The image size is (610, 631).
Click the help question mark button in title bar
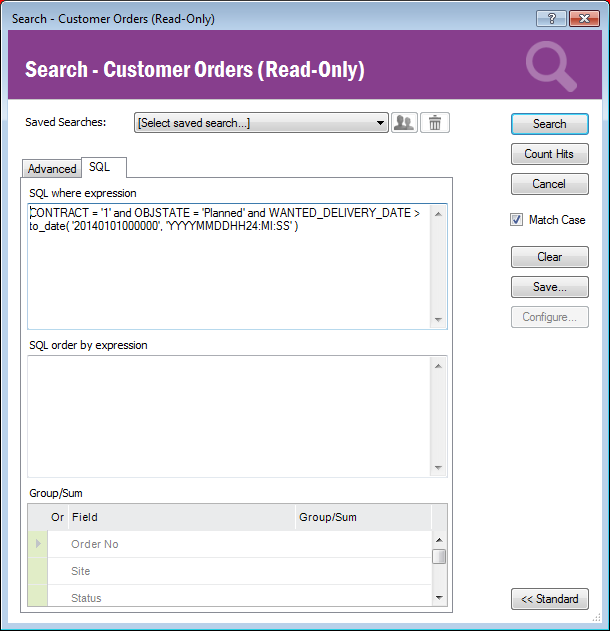tap(550, 18)
